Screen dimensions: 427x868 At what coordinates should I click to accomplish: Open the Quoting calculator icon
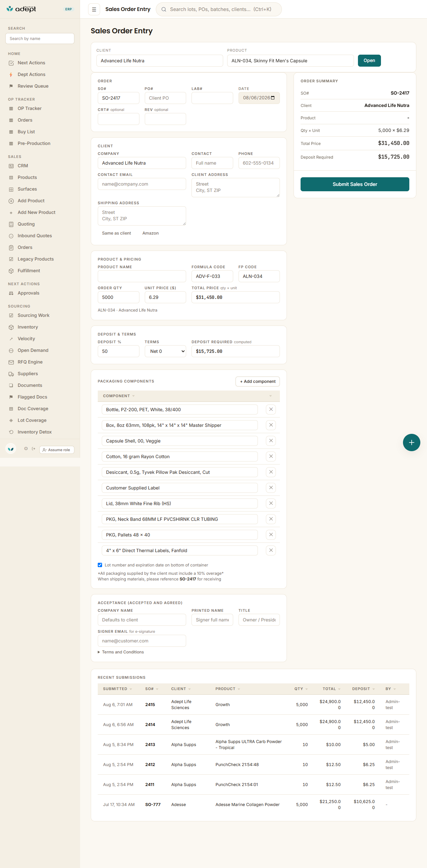(x=11, y=224)
